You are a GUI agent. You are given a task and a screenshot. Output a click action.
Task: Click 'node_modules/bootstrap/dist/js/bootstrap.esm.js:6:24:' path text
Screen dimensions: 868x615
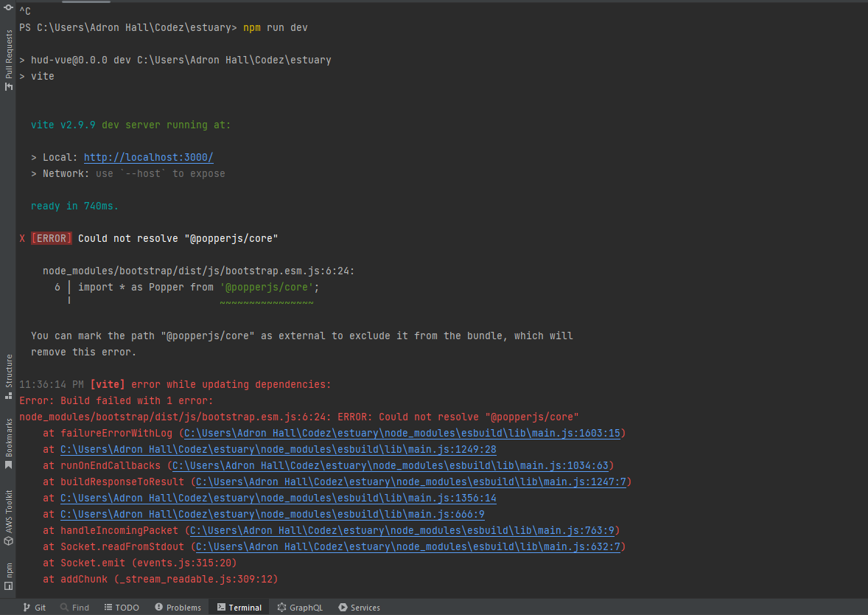click(x=199, y=271)
